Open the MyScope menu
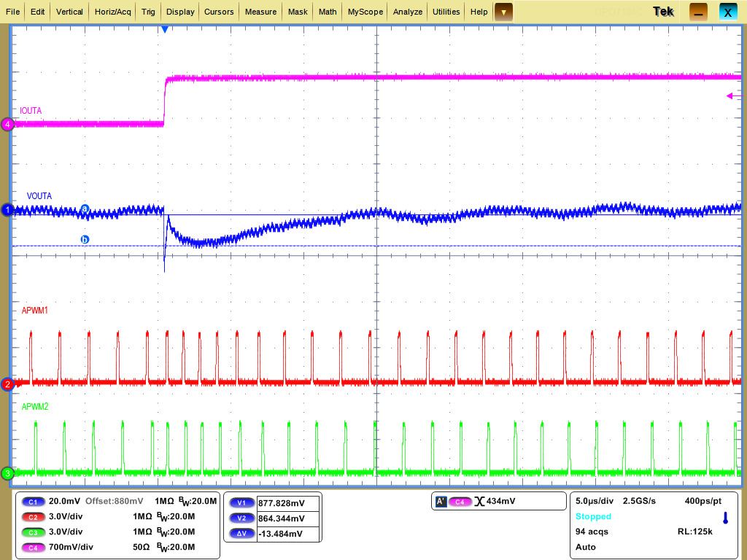The height and width of the screenshot is (560, 747). (x=365, y=12)
